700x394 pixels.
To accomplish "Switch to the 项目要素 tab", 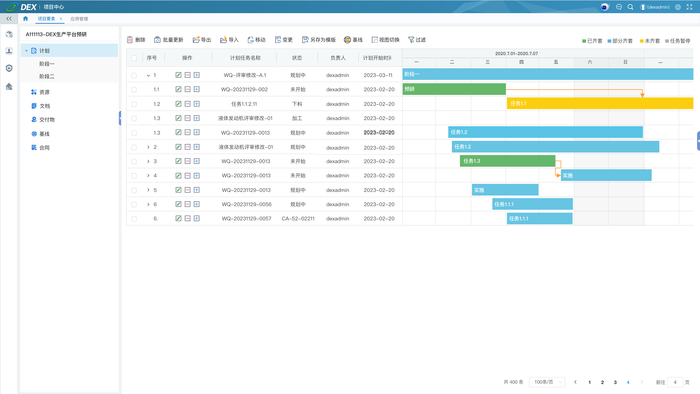I will pyautogui.click(x=46, y=19).
